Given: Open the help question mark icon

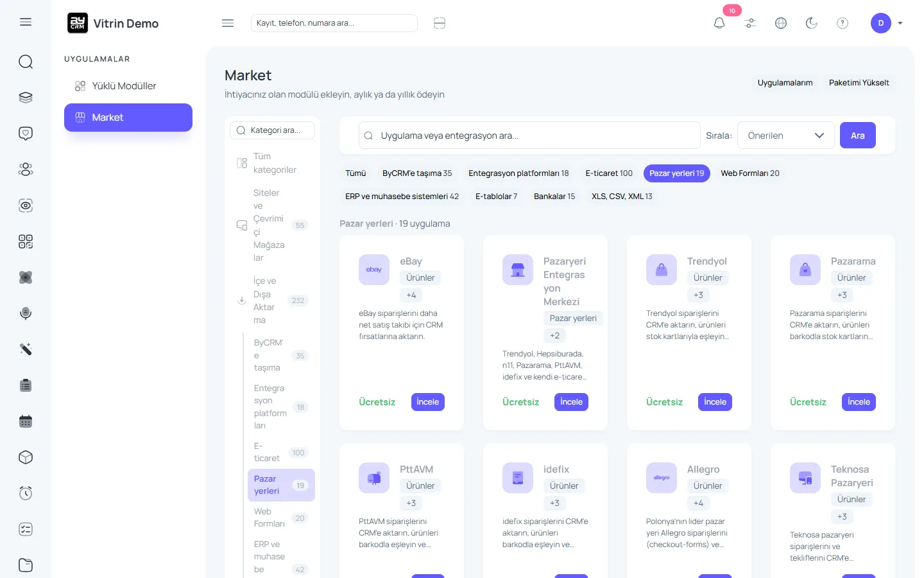Looking at the screenshot, I should [843, 23].
